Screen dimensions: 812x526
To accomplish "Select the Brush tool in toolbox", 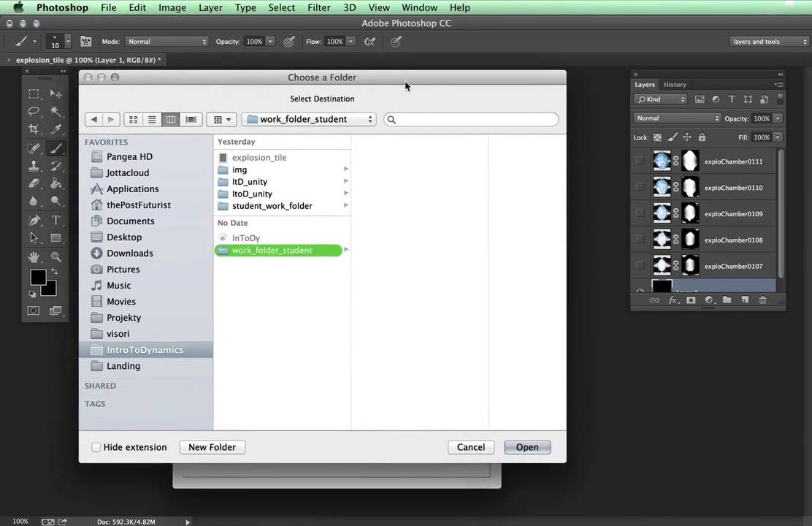I will click(x=56, y=149).
